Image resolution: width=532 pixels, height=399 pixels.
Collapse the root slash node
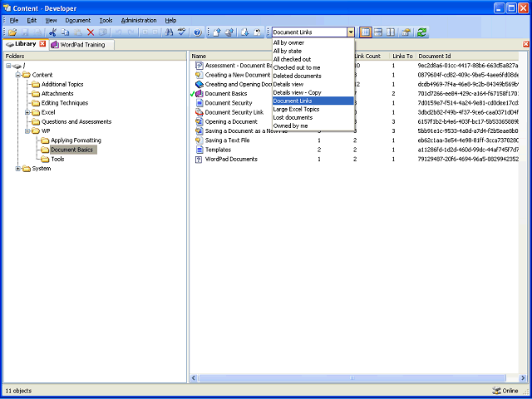pyautogui.click(x=8, y=66)
